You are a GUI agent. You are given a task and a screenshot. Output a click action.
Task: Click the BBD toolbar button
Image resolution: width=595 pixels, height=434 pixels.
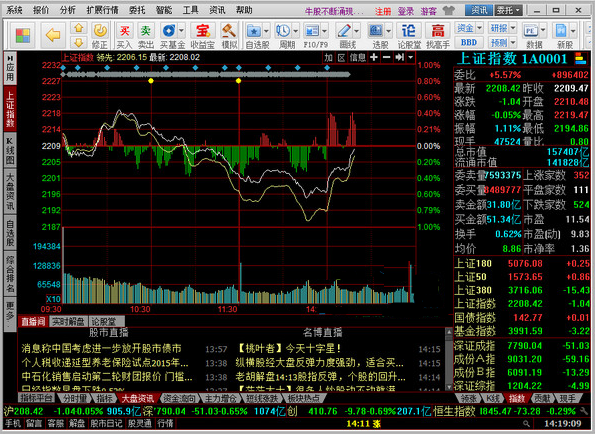click(x=469, y=42)
